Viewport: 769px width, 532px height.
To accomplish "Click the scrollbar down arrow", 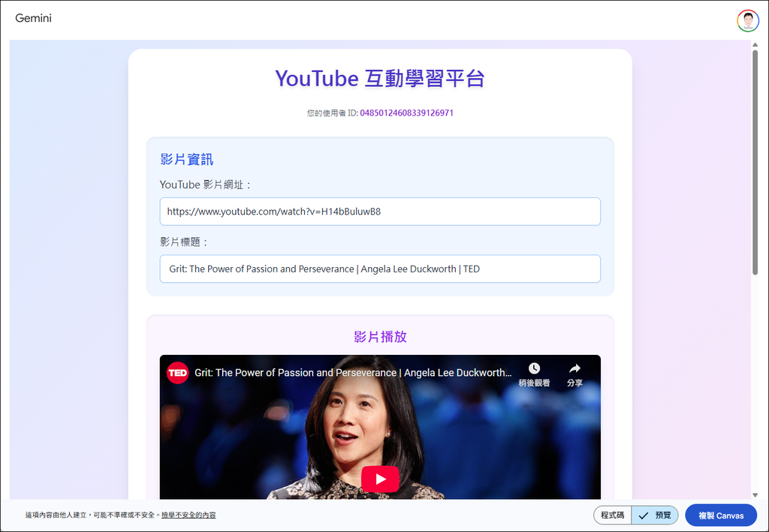I will 755,494.
